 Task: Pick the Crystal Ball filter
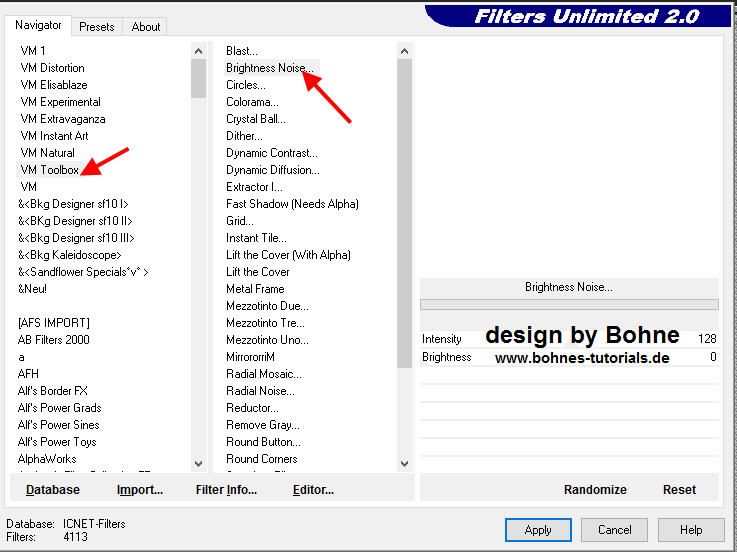point(257,119)
